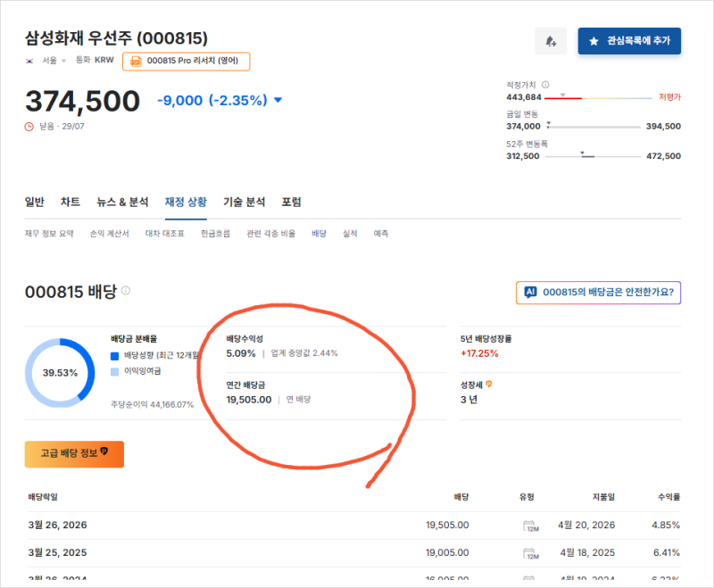Click the 저평가 undervalued label

pos(670,97)
